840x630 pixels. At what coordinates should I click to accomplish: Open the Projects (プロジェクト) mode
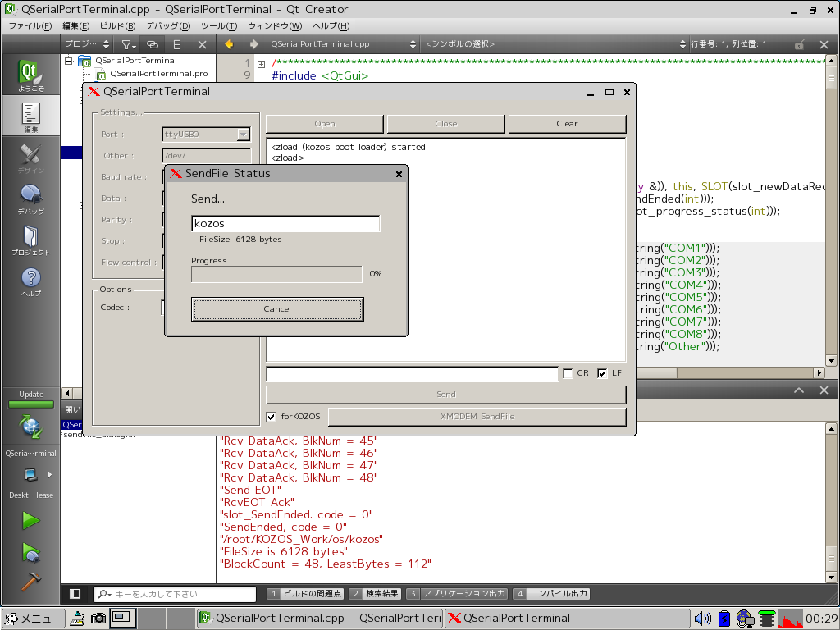31,240
